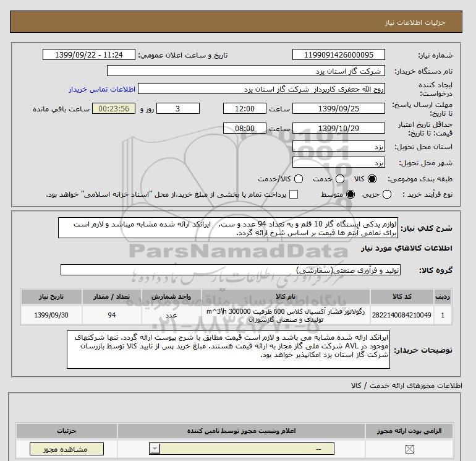Click the ردیف column header

pyautogui.click(x=443, y=297)
